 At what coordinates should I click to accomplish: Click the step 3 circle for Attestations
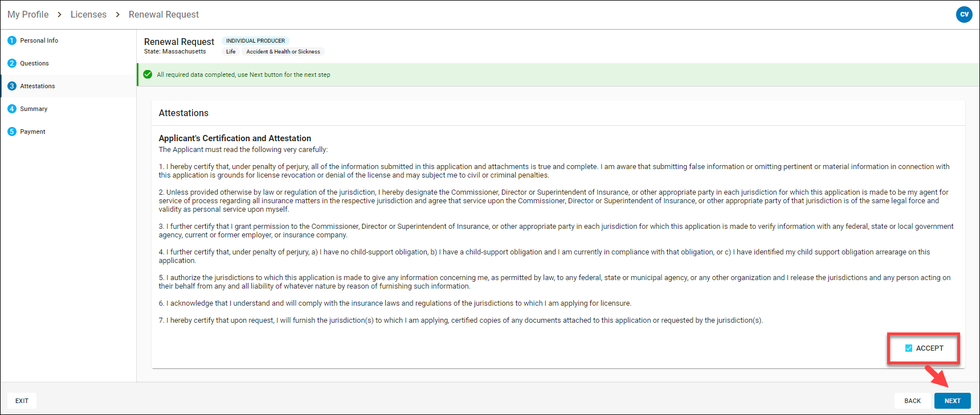click(x=12, y=86)
